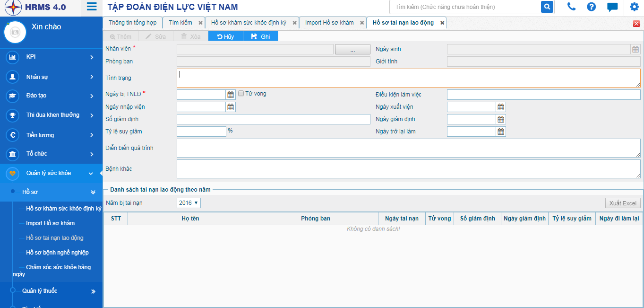Close the Tìm kiếm tab

tap(200, 23)
